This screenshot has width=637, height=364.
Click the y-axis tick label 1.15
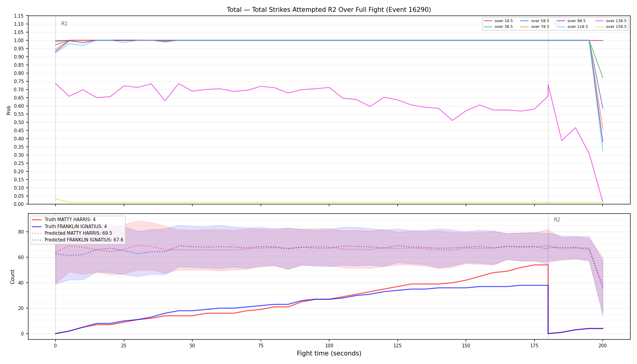pos(19,16)
